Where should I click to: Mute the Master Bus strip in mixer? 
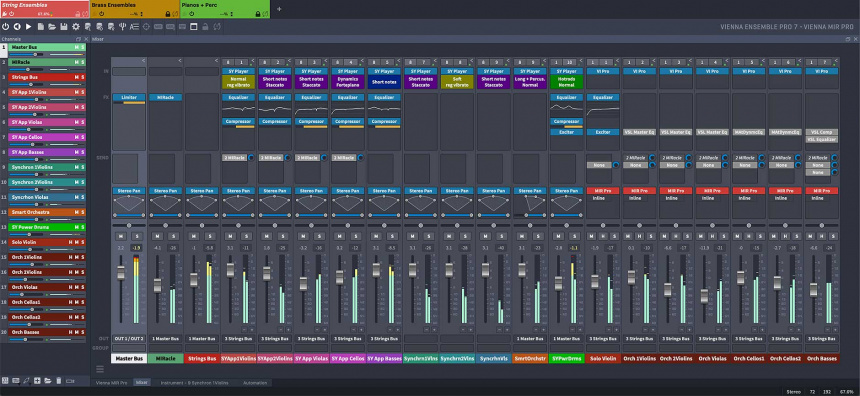(121, 236)
